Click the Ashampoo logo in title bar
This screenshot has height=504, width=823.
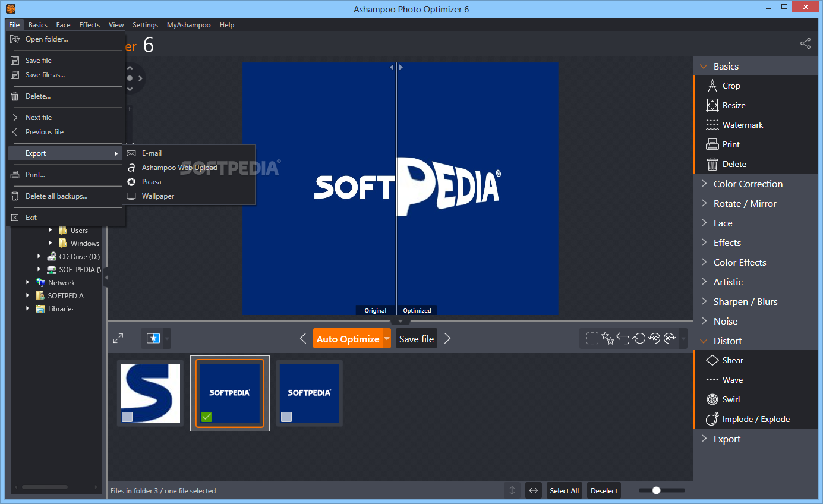pyautogui.click(x=10, y=9)
